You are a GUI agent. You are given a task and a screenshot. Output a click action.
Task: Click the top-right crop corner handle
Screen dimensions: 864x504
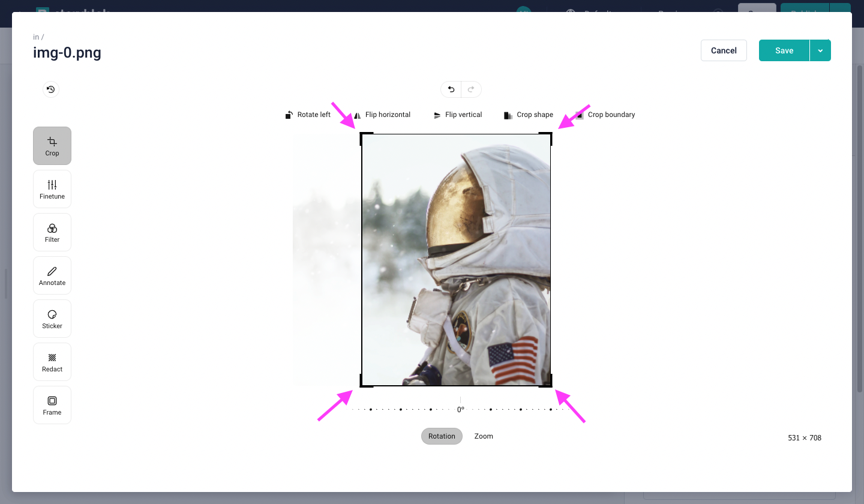(550, 134)
